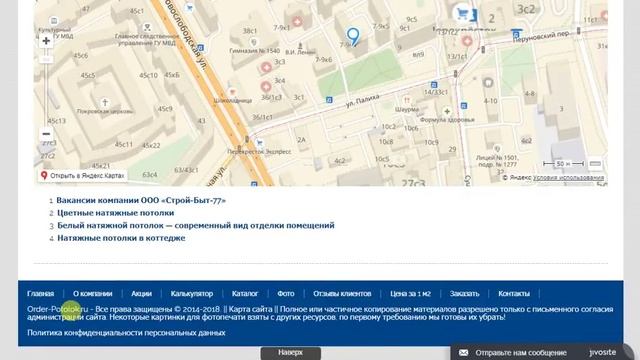Click the Наверх button at page bottom
The height and width of the screenshot is (360, 640).
tap(291, 353)
